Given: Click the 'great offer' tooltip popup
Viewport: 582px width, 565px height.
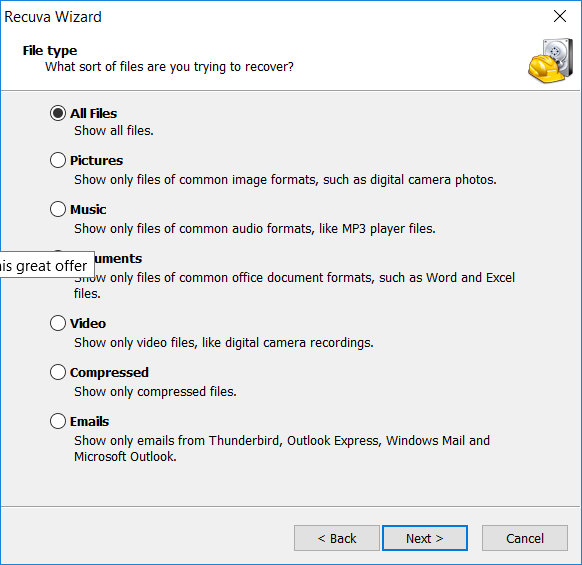Looking at the screenshot, I should tap(47, 265).
